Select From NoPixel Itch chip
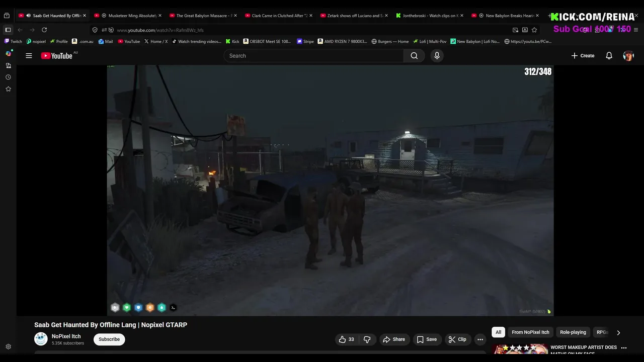The width and height of the screenshot is (644, 362). click(x=530, y=332)
